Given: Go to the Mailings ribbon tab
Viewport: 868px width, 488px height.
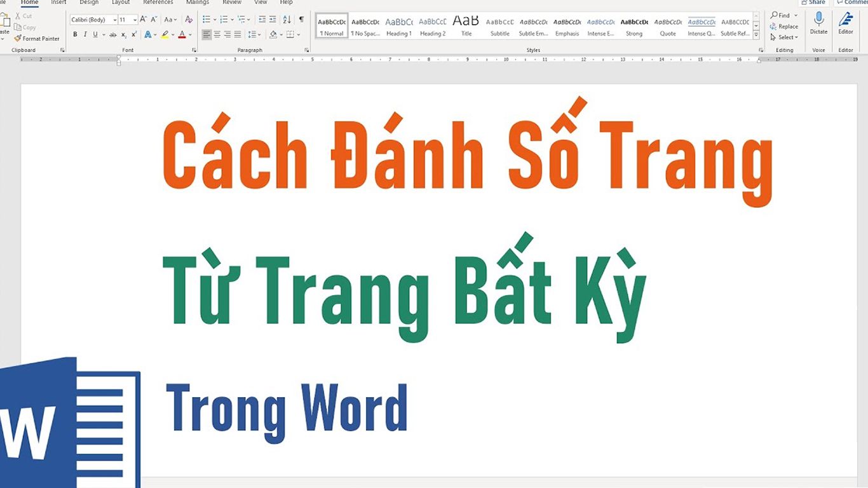Looking at the screenshot, I should tap(198, 3).
